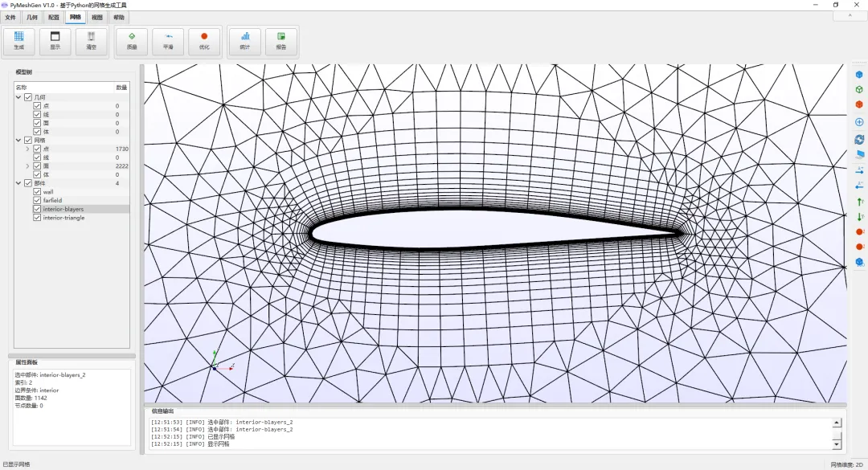Click the blue circled plus zoom icon
868x470 pixels.
859,122
